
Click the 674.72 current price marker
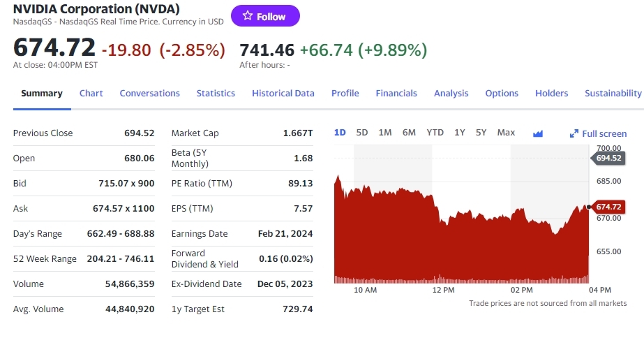pos(608,207)
